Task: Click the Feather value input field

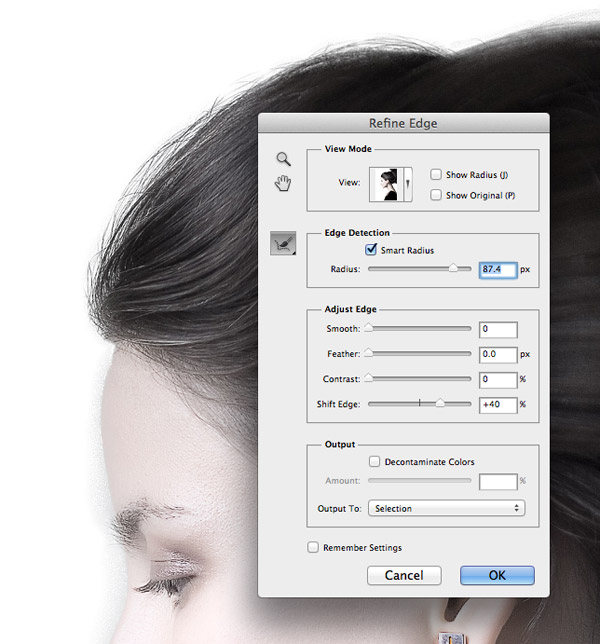Action: point(497,354)
